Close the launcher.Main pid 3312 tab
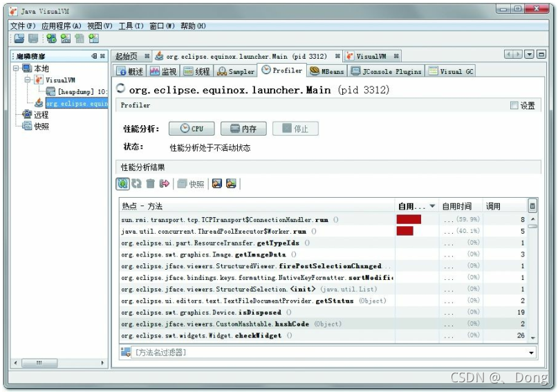This screenshot has width=558, height=392. point(337,56)
